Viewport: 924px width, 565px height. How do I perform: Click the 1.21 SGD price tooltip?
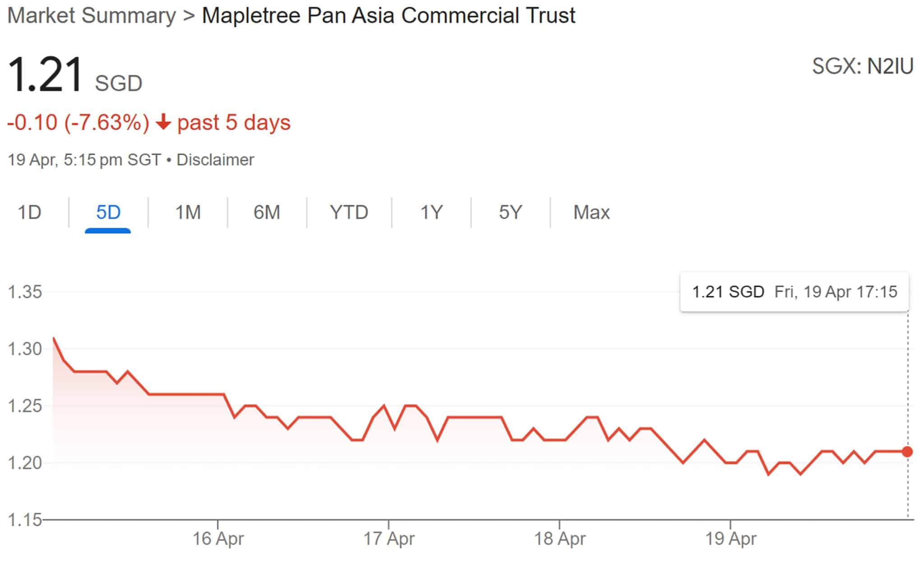pos(794,292)
